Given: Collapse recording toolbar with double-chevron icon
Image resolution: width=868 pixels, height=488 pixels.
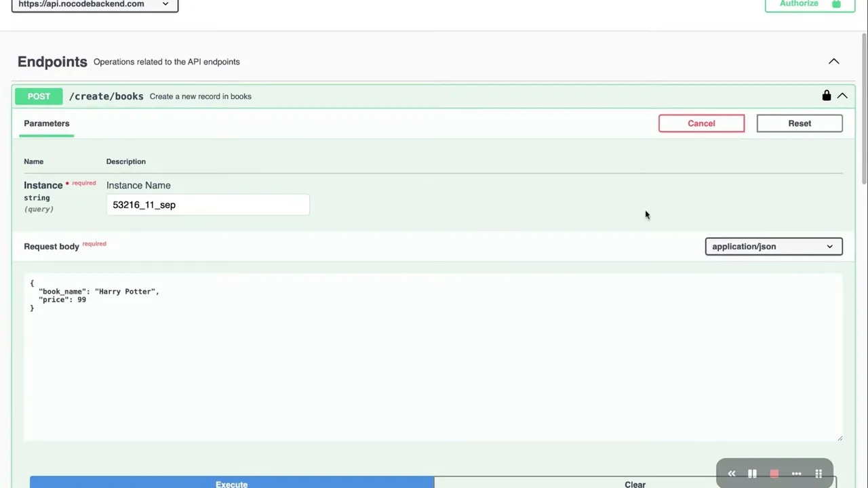Looking at the screenshot, I should (731, 474).
